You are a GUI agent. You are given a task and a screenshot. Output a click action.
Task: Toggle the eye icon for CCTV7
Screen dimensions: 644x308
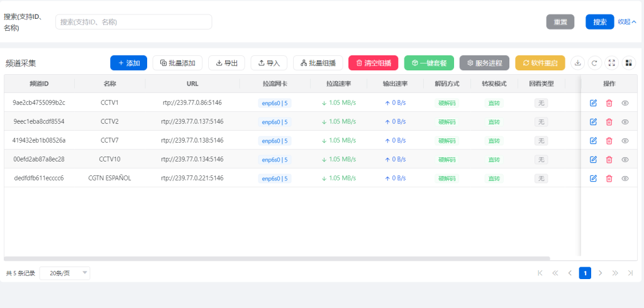click(x=625, y=141)
